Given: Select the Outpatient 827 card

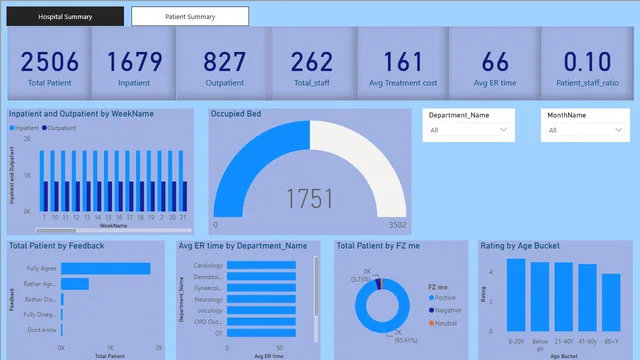Looking at the screenshot, I should 224,64.
